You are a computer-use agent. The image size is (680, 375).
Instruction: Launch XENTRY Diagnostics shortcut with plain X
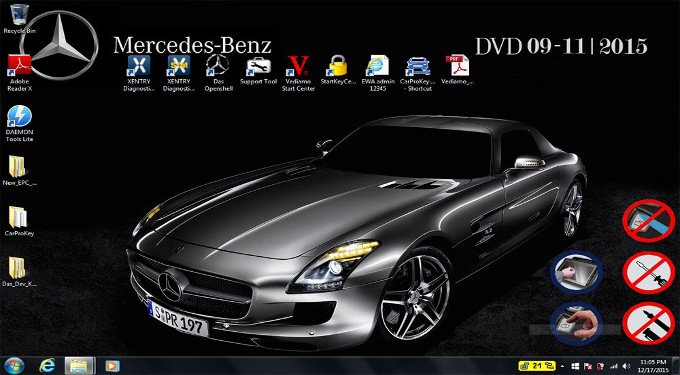(138, 73)
